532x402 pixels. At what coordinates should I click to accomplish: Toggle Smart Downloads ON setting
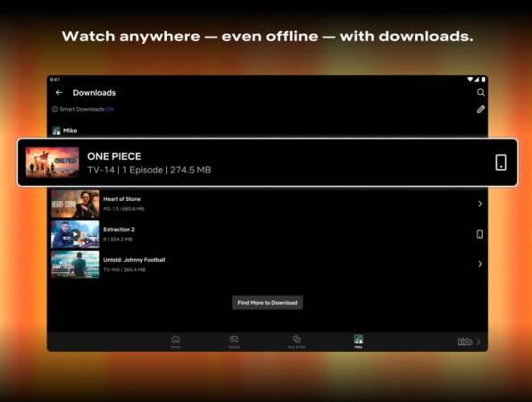109,109
